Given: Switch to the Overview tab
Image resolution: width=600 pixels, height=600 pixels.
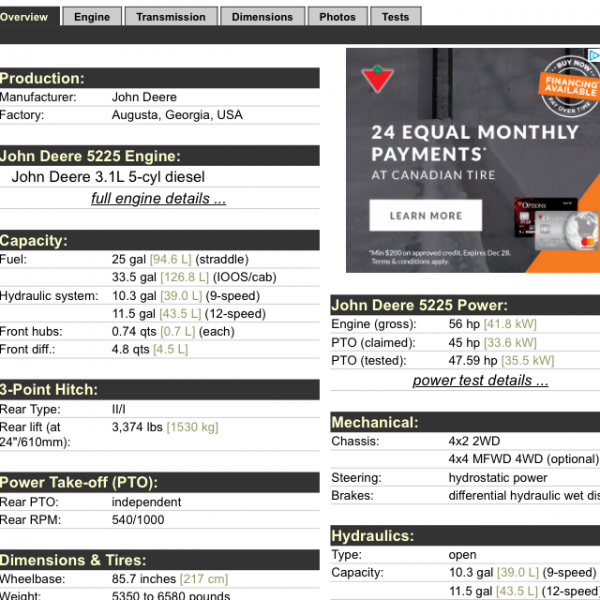Looking at the screenshot, I should tap(29, 16).
